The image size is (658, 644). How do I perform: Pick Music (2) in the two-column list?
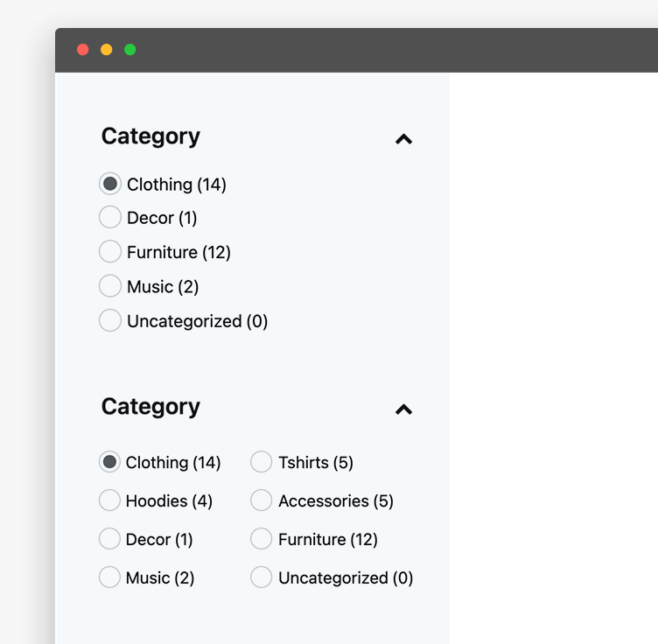109,577
